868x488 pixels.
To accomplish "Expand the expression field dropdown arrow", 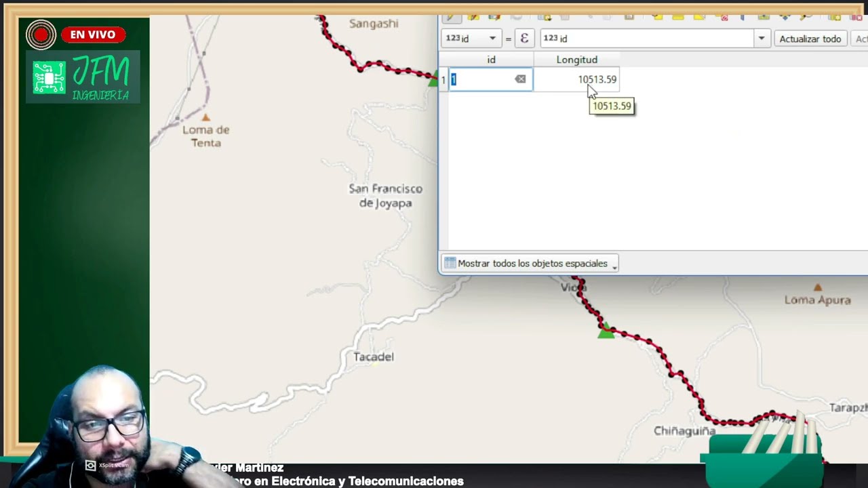I will click(762, 39).
